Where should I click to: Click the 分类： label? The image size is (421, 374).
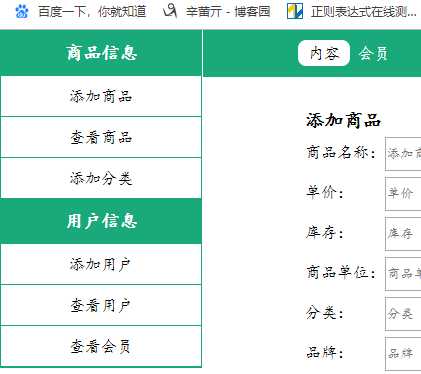click(x=325, y=313)
